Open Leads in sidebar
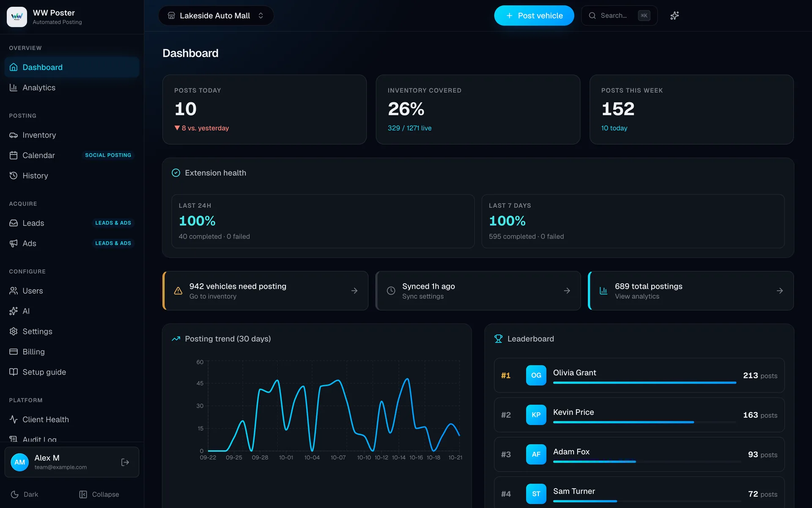The height and width of the screenshot is (508, 812). (72, 223)
